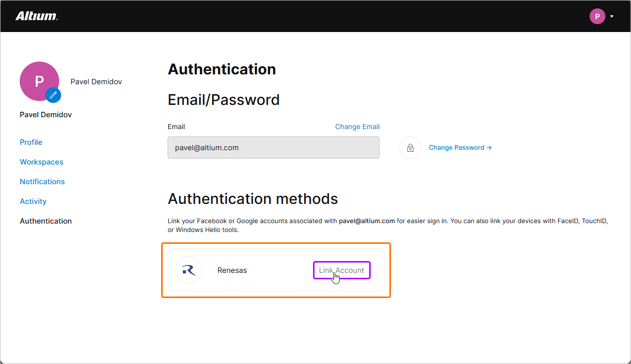
Task: Select Authentication in the sidebar
Action: (46, 221)
